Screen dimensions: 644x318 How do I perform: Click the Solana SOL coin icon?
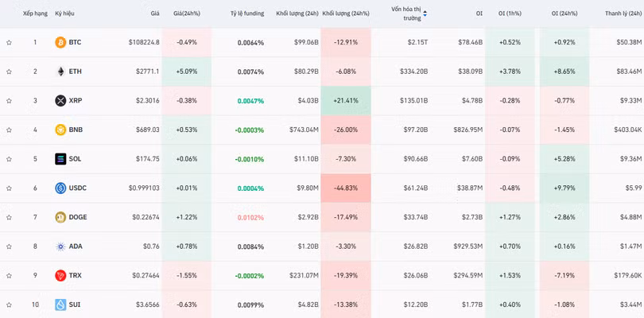(x=60, y=159)
